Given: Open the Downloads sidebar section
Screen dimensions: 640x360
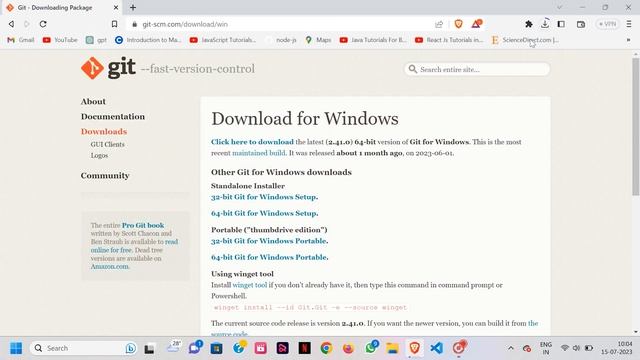Looking at the screenshot, I should click(104, 131).
